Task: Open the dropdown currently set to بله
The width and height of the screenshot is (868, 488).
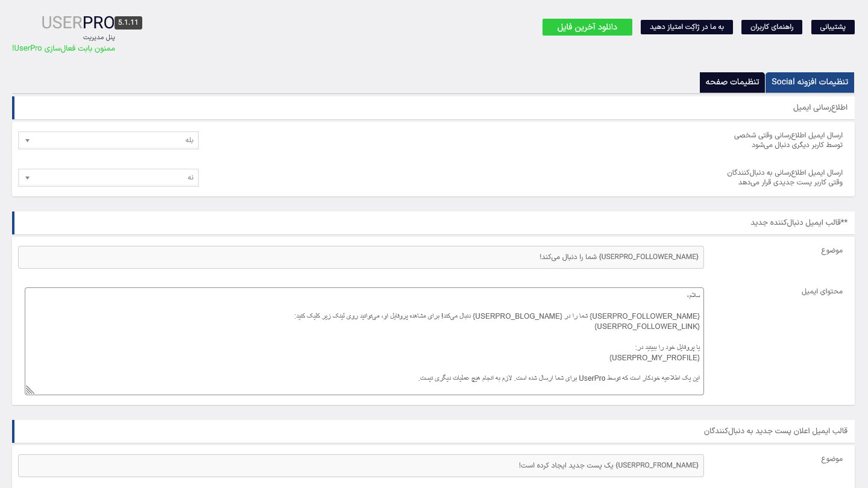Action: (108, 140)
